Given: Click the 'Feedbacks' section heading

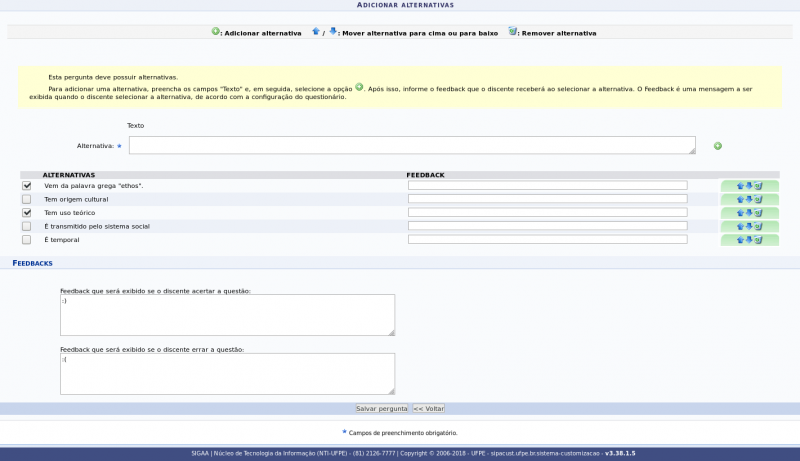Looking at the screenshot, I should pyautogui.click(x=33, y=263).
